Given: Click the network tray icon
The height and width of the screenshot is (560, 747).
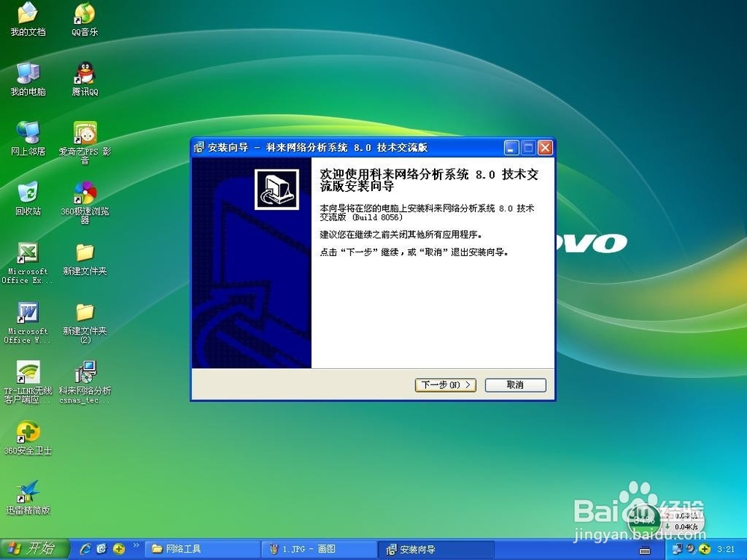Looking at the screenshot, I should pyautogui.click(x=677, y=549).
